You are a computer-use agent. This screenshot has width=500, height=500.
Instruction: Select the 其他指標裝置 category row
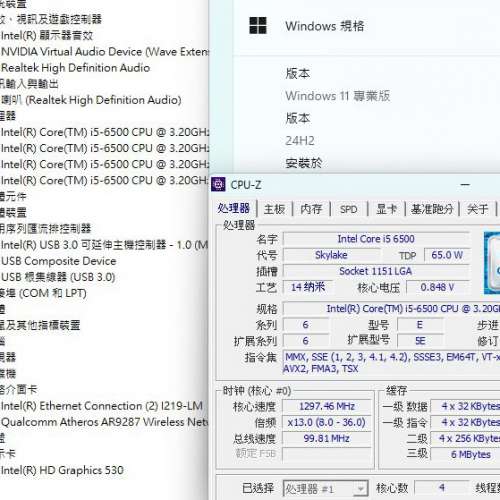pos(40,325)
